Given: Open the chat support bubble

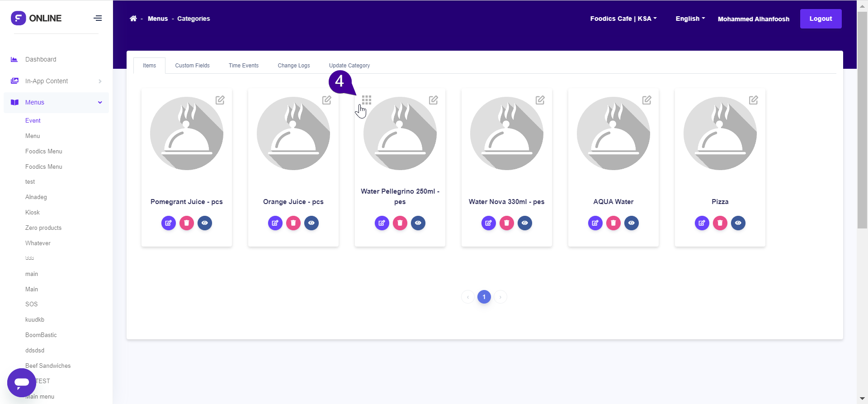Looking at the screenshot, I should point(22,382).
